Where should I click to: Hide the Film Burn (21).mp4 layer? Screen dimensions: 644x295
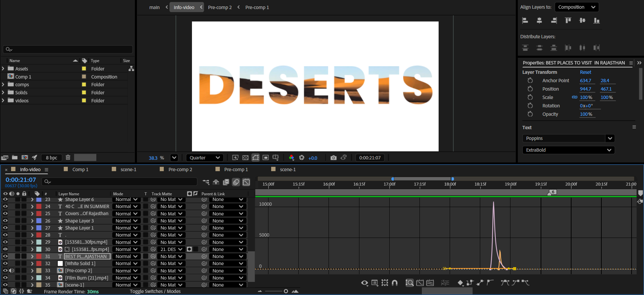pyautogui.click(x=5, y=278)
